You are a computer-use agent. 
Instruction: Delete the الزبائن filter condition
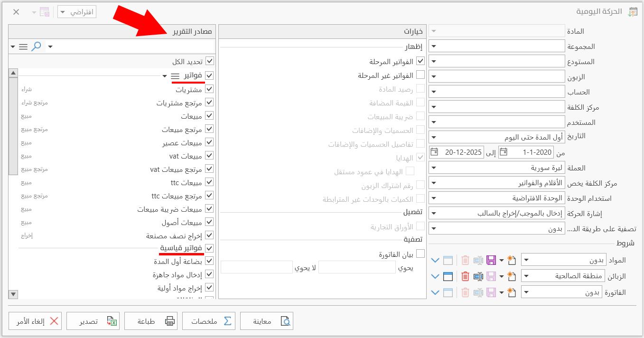point(465,276)
